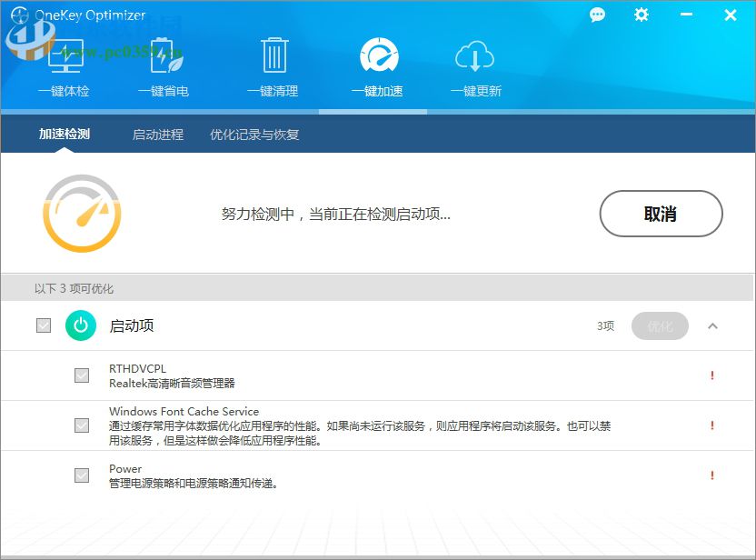Check the RTHDVCPL startup item checkbox
This screenshot has width=756, height=560.
[81, 375]
